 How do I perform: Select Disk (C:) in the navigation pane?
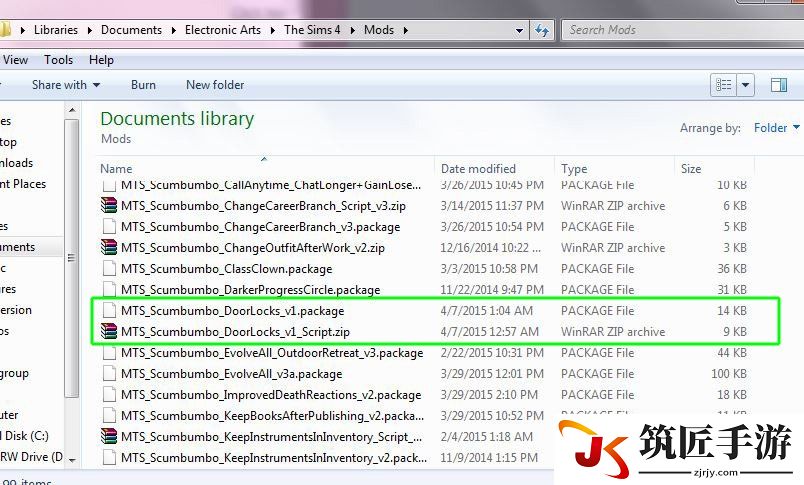27,436
